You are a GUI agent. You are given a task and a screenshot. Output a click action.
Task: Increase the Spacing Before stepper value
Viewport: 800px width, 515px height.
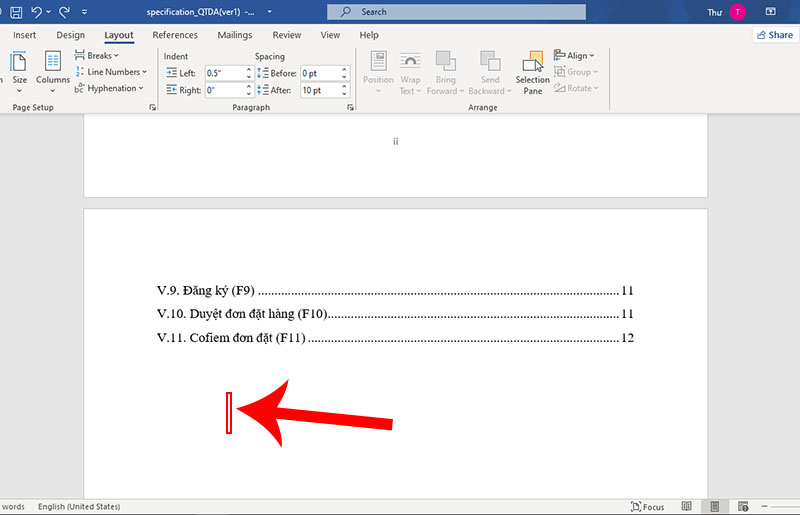click(x=344, y=69)
